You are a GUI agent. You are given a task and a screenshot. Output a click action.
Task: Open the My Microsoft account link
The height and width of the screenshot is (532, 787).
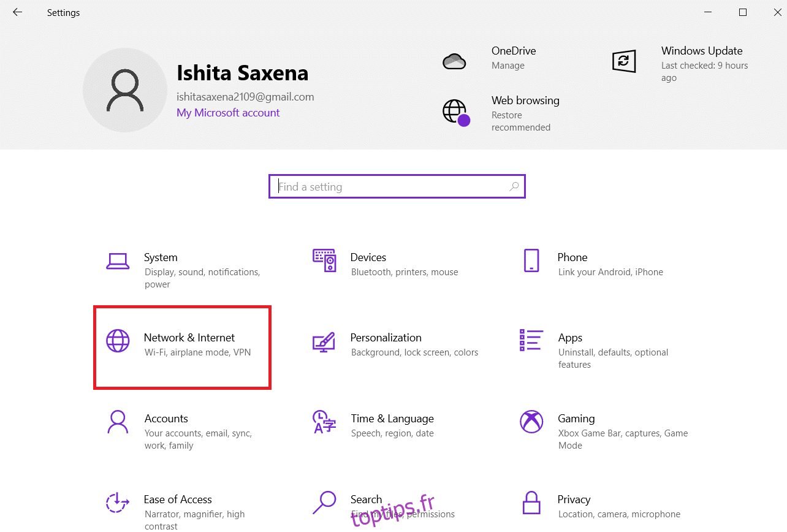click(228, 113)
